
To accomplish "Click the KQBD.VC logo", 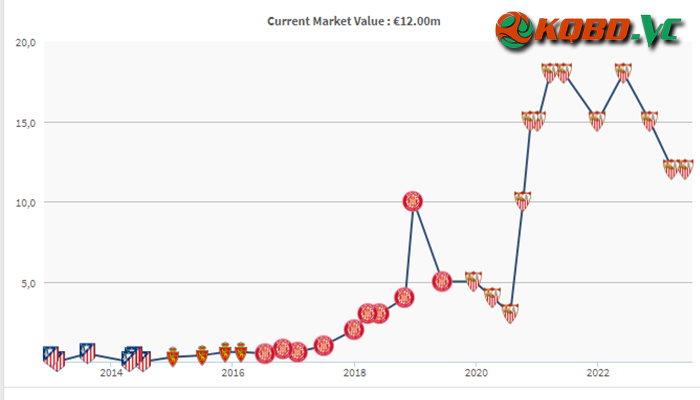I will pos(589,30).
